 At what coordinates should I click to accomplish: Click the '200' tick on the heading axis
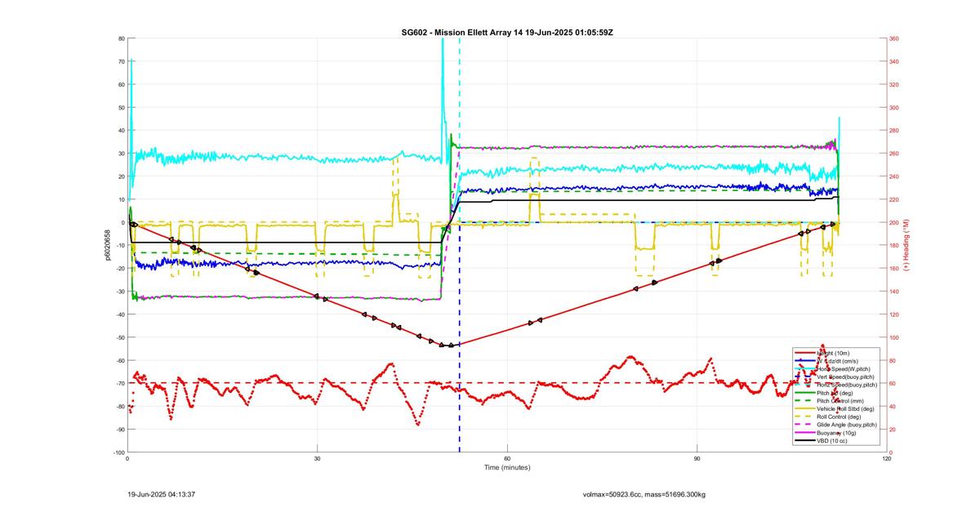click(894, 222)
